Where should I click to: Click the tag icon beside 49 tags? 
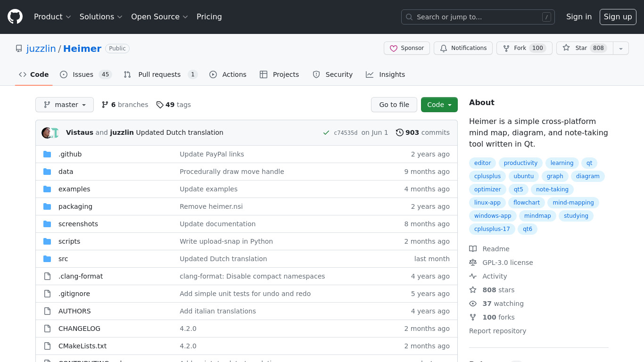point(160,105)
